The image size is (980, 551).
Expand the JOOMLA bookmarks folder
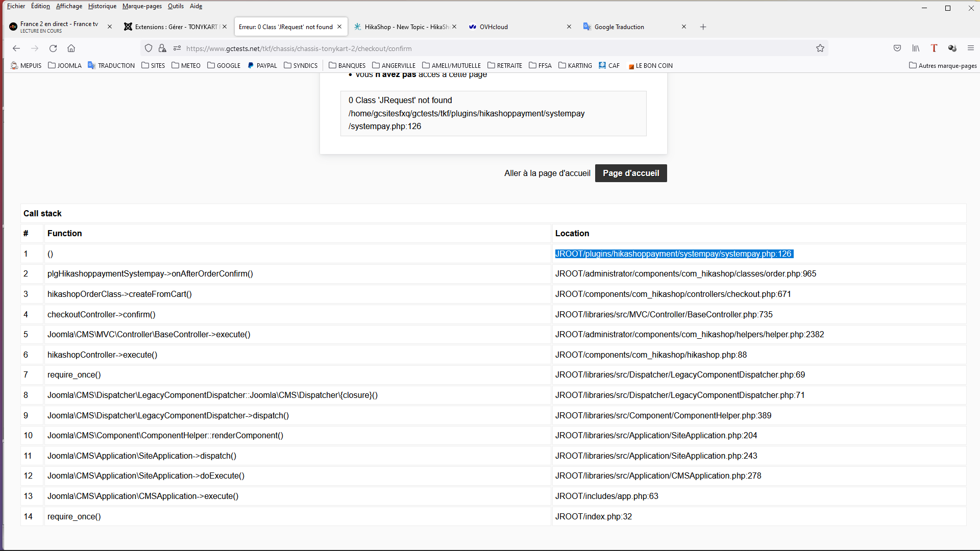coord(65,65)
